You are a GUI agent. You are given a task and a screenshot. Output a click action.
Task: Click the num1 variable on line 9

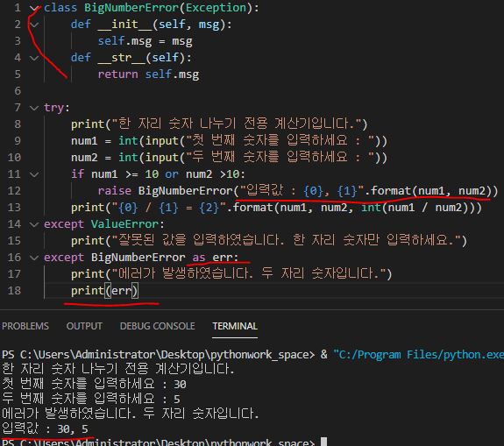pos(84,141)
